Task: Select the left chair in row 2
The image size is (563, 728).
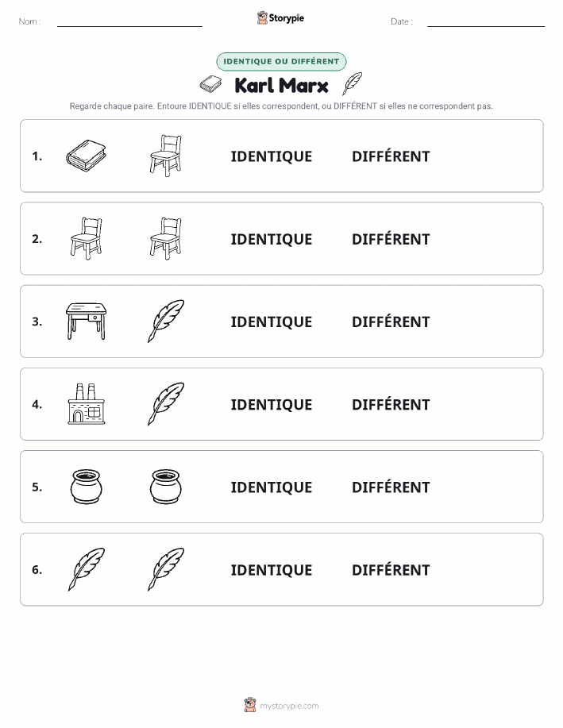Action: coord(86,238)
